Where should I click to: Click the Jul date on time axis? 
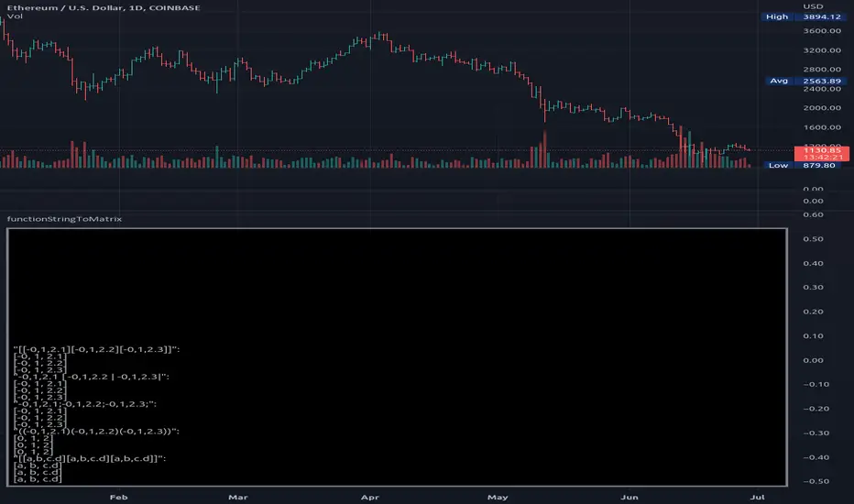(756, 496)
